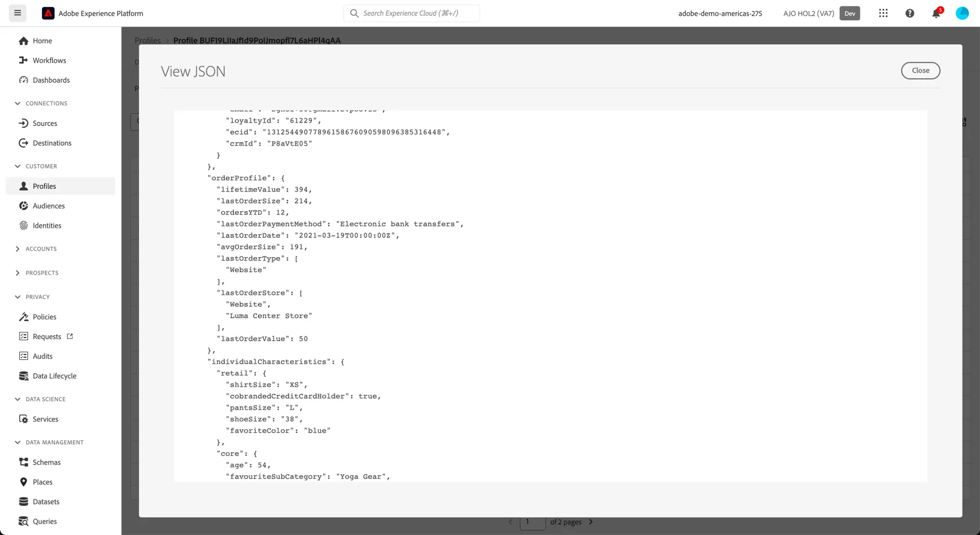Expand the Prospects section

17,273
